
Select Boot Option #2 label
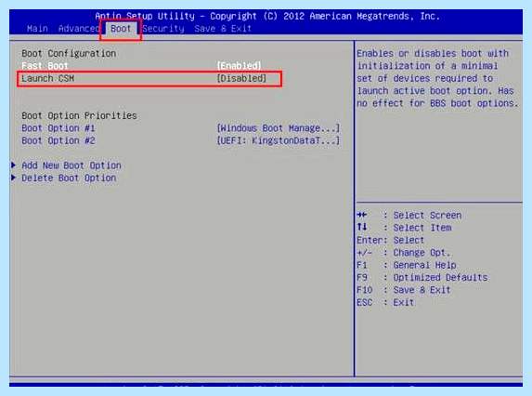(58, 140)
